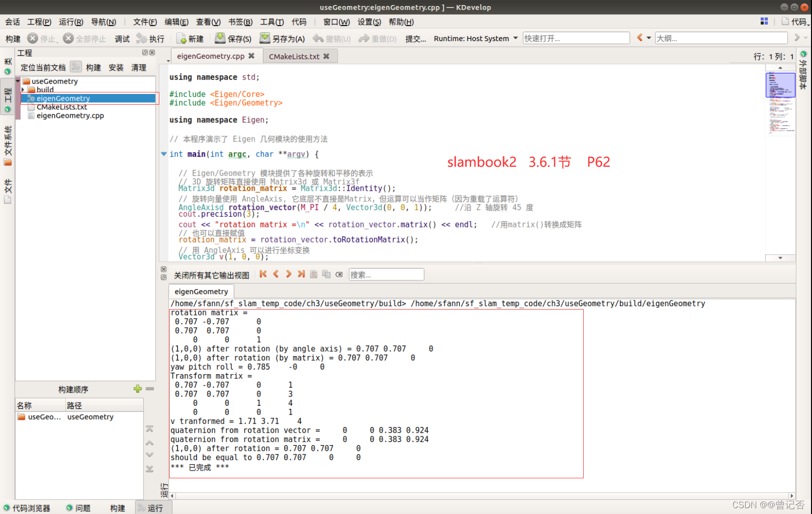Click 安装 in project panel
This screenshot has width=812, height=514.
coord(116,67)
